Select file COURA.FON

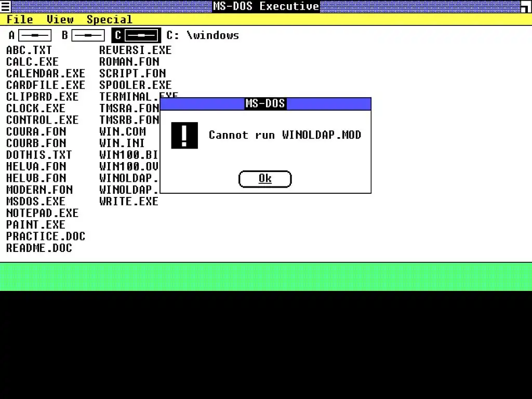click(36, 131)
